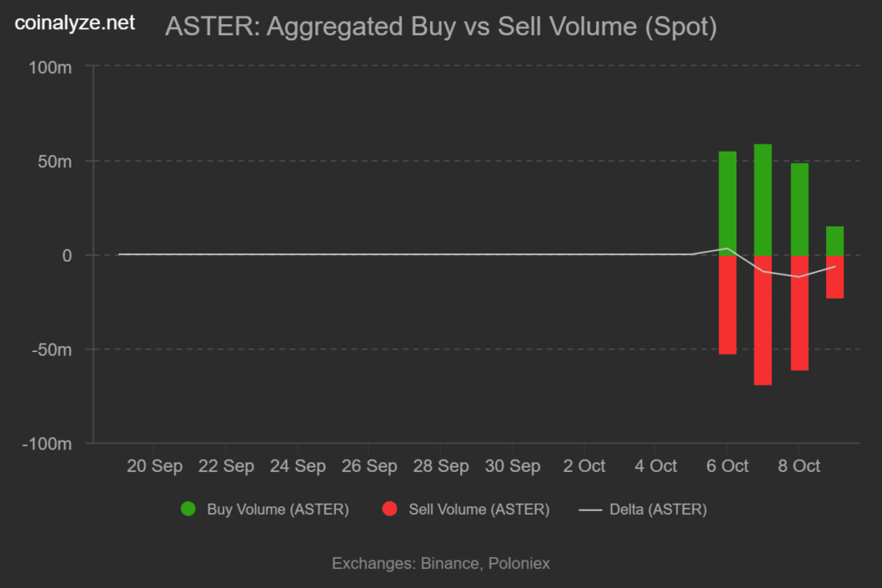Select the red sell bar above 6 Oct
Image resolution: width=882 pixels, height=588 pixels.
point(728,305)
